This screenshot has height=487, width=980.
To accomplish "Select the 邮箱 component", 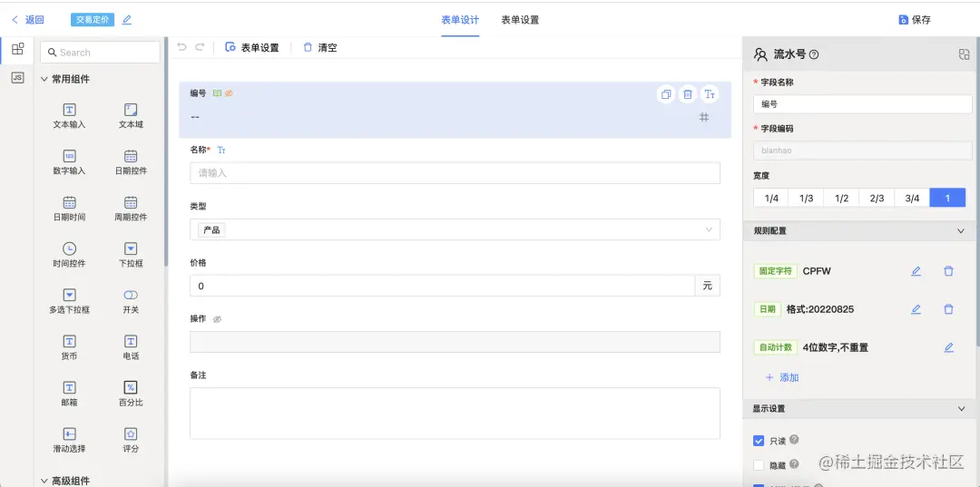I will (69, 394).
